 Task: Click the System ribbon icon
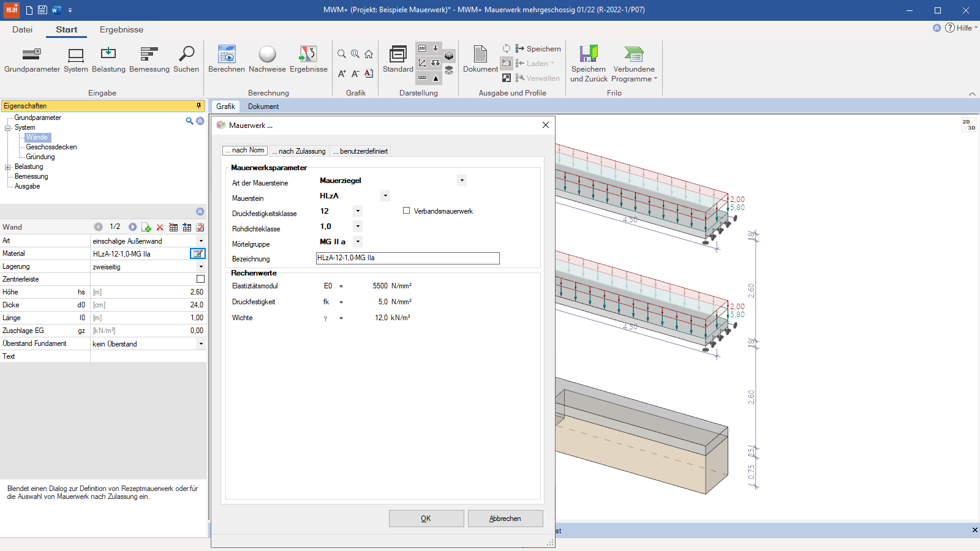[x=76, y=59]
